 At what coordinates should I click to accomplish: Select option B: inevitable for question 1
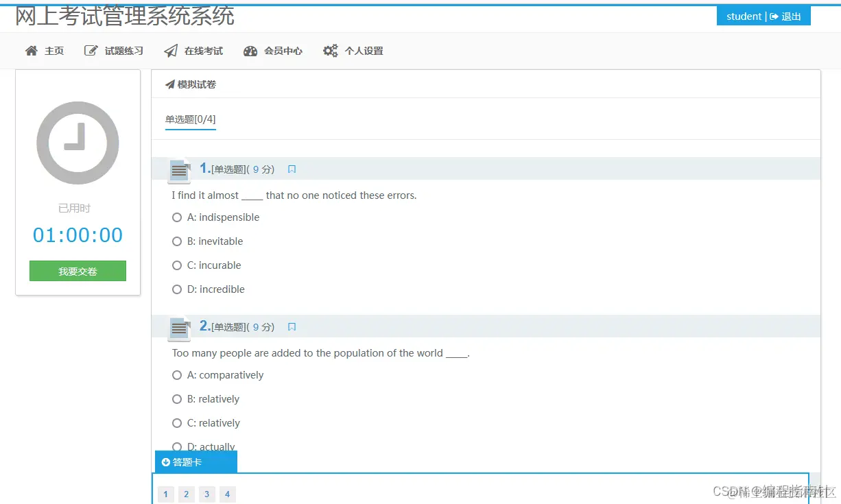click(177, 241)
